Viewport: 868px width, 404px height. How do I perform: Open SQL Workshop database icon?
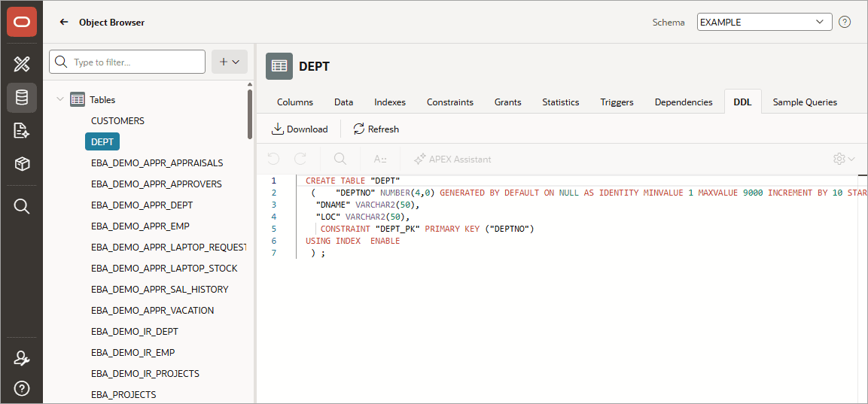(x=22, y=98)
